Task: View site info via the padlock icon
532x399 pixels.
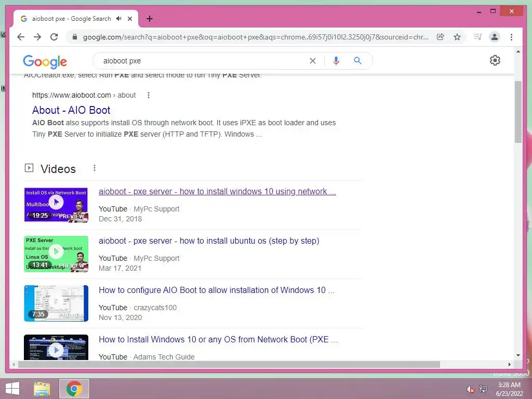Action: coord(75,37)
